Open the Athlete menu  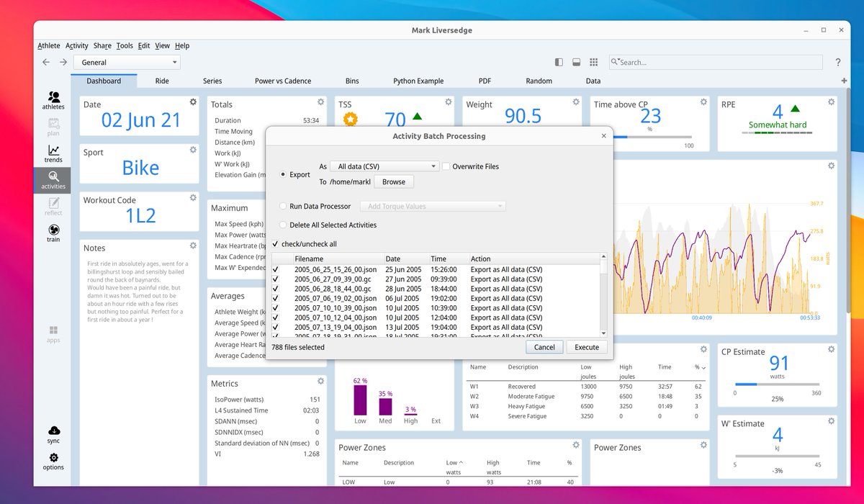tap(49, 45)
